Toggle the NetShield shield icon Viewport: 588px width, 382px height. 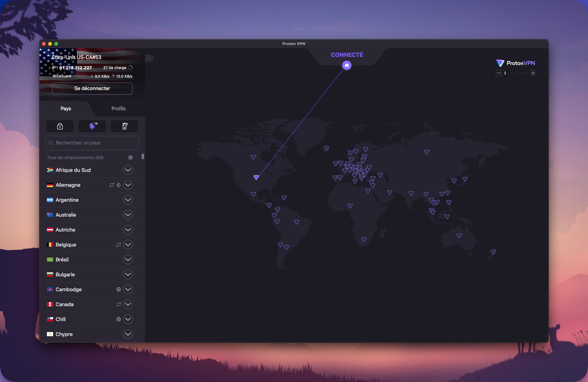tap(92, 126)
